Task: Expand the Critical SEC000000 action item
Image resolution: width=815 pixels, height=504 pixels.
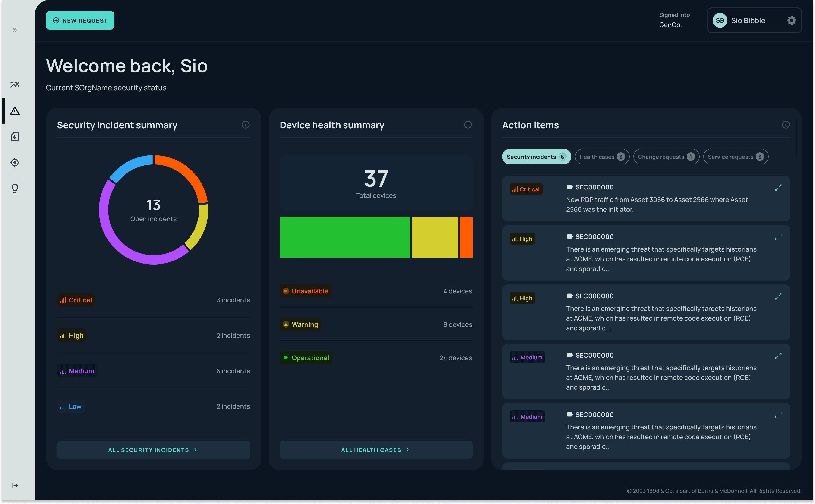Action: tap(778, 188)
